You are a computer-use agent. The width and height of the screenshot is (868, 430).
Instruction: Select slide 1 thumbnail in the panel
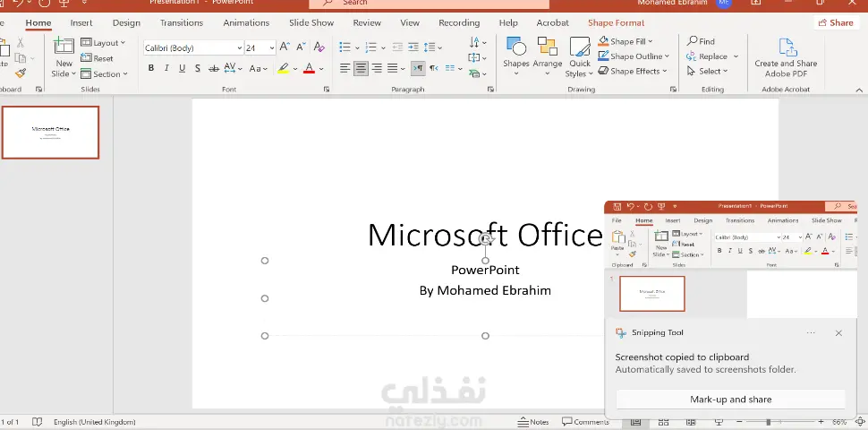click(x=50, y=133)
